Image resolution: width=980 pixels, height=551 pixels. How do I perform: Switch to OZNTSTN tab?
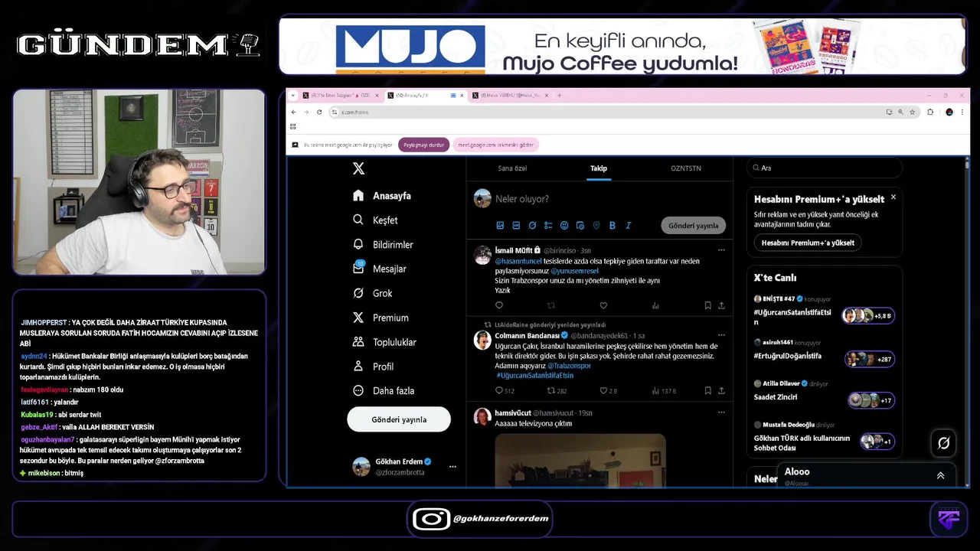(x=686, y=168)
